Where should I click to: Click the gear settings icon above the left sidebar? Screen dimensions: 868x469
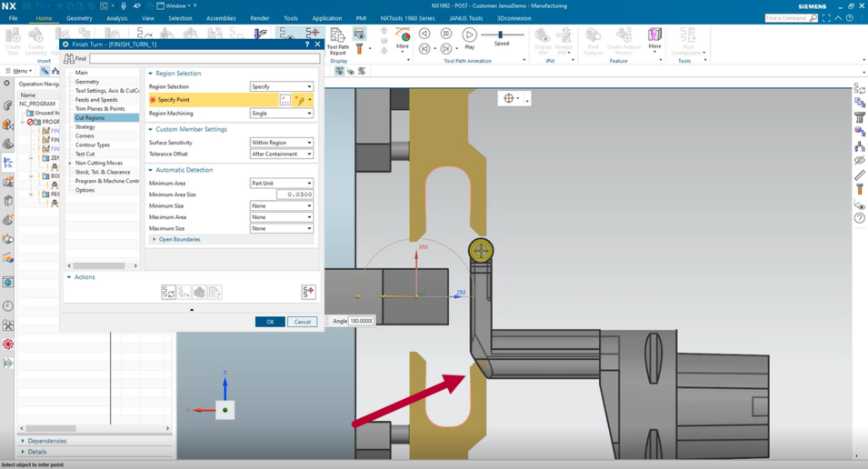[x=6, y=83]
